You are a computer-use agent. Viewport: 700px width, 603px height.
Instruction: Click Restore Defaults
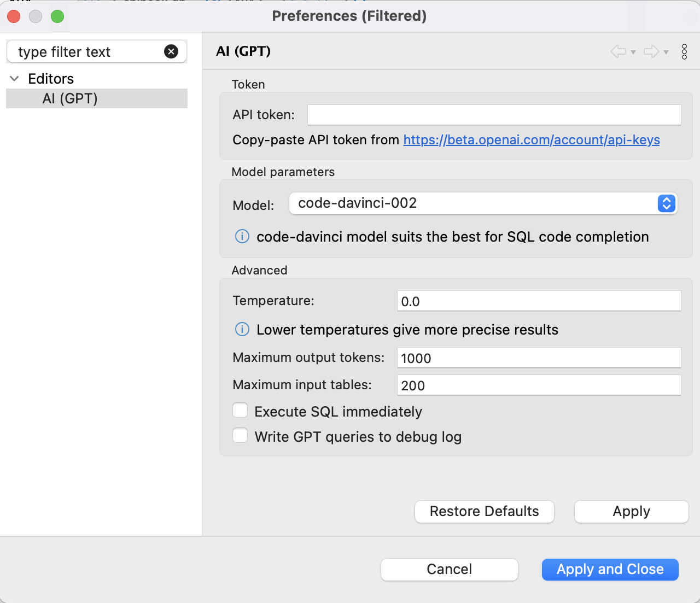[484, 511]
